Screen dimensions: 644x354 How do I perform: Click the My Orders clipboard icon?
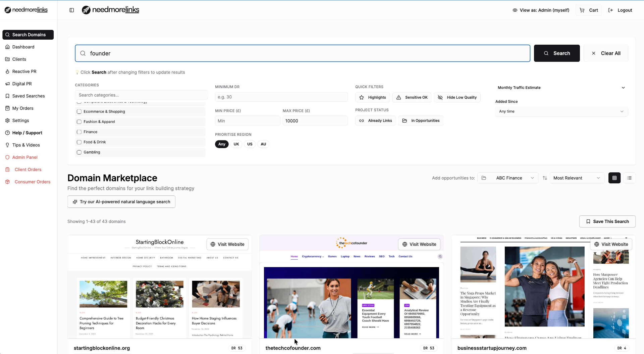(7, 108)
